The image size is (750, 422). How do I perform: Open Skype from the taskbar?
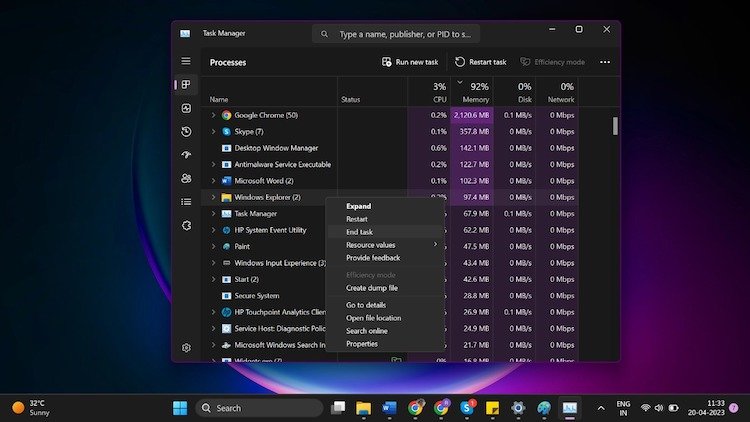[467, 408]
